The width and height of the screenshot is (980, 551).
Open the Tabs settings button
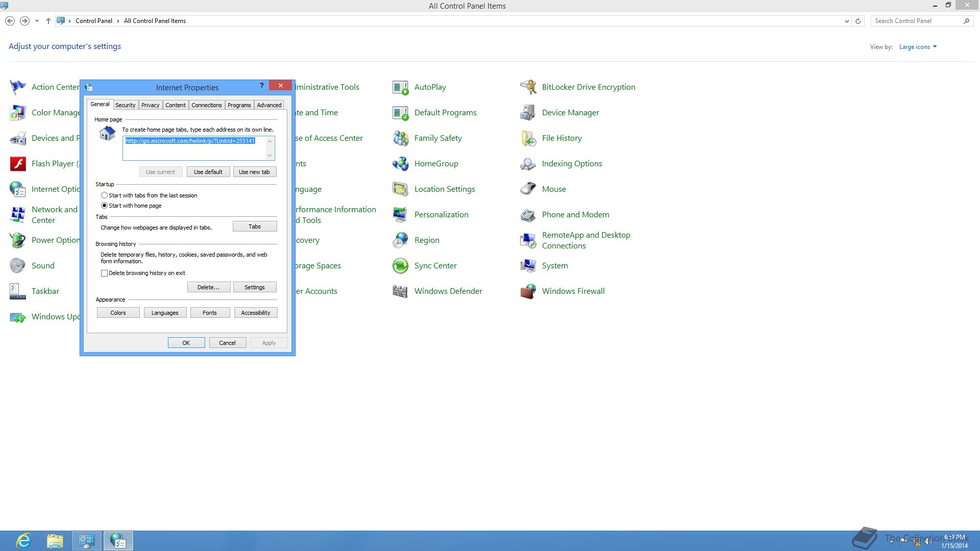[x=255, y=227]
